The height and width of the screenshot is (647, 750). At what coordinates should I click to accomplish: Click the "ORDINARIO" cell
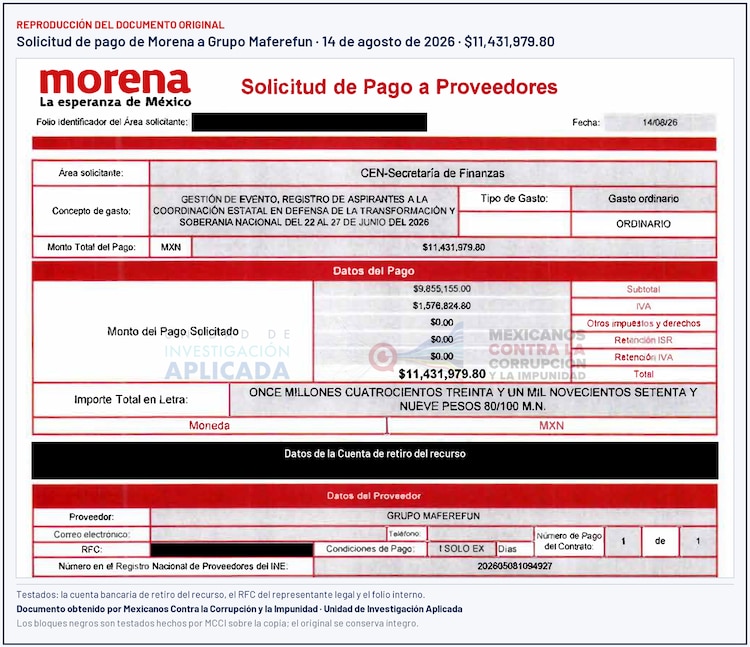pyautogui.click(x=643, y=224)
